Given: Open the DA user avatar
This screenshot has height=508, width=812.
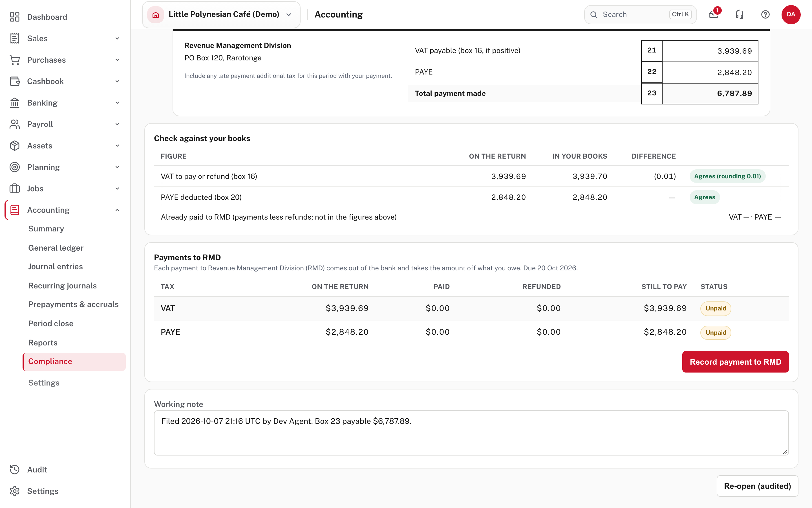Looking at the screenshot, I should pos(791,14).
